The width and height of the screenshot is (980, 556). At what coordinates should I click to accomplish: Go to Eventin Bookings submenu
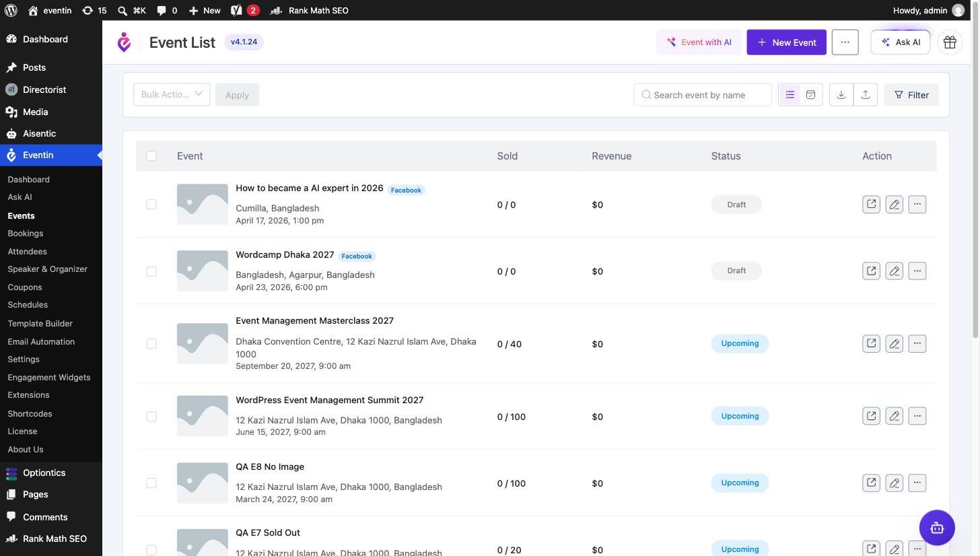pos(26,234)
